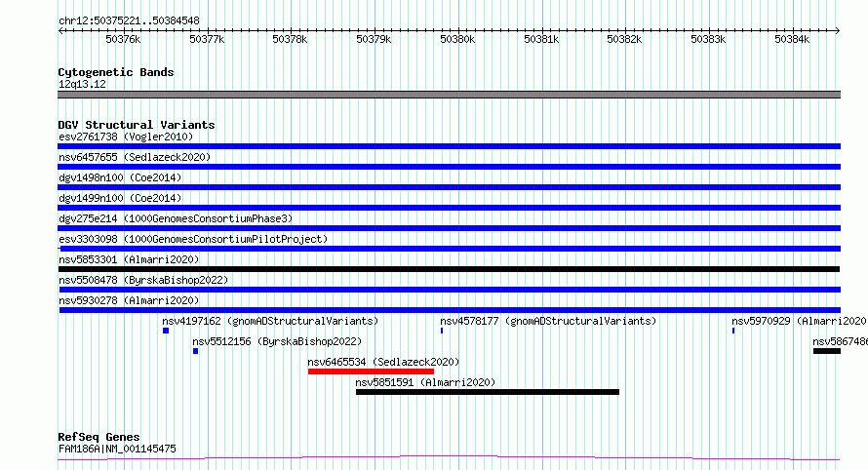Click the left arrowhead of the ruler
Viewport: 868px width, 470px height.
click(60, 30)
